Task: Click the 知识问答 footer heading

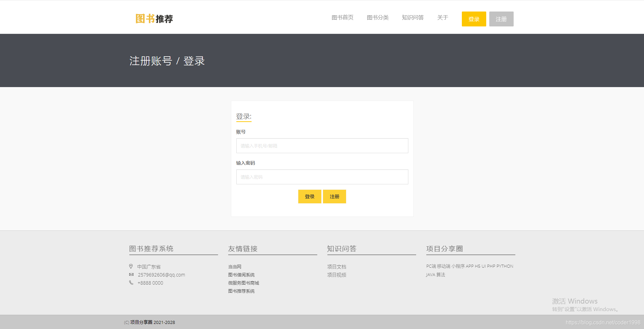Action: 342,249
